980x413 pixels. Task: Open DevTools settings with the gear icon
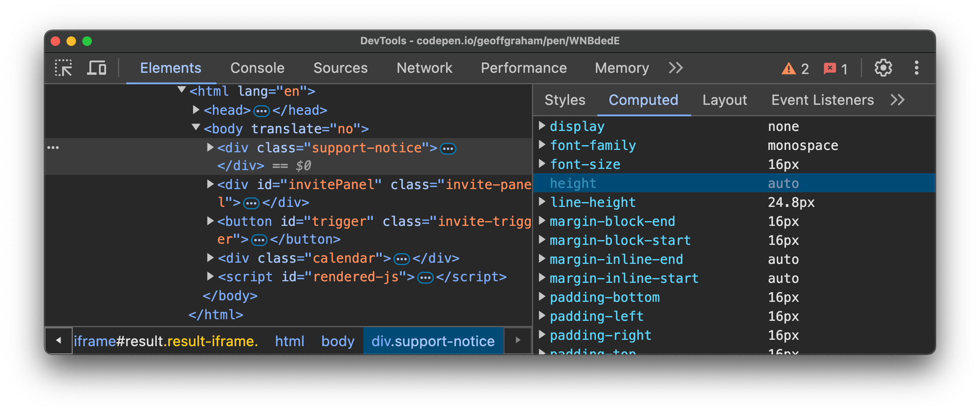883,68
